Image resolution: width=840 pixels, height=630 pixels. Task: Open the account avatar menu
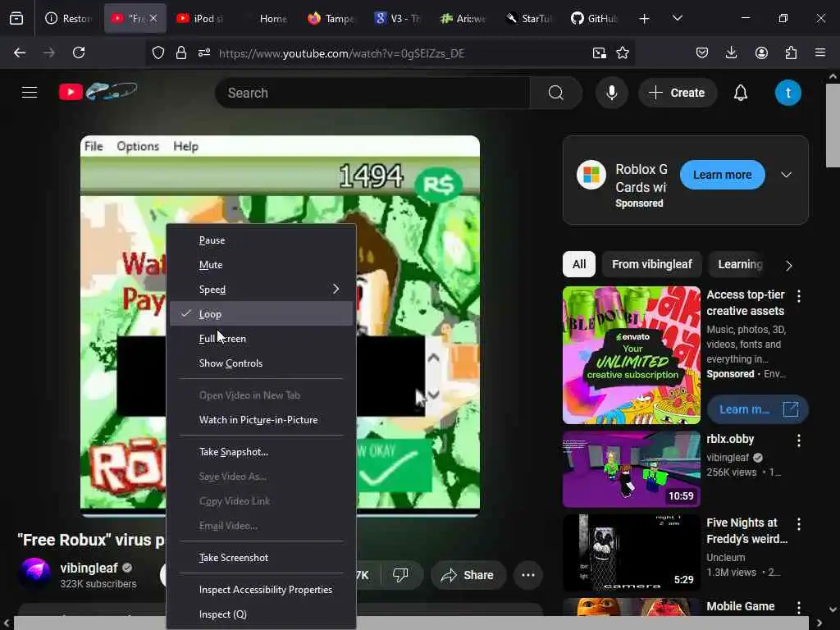click(787, 93)
